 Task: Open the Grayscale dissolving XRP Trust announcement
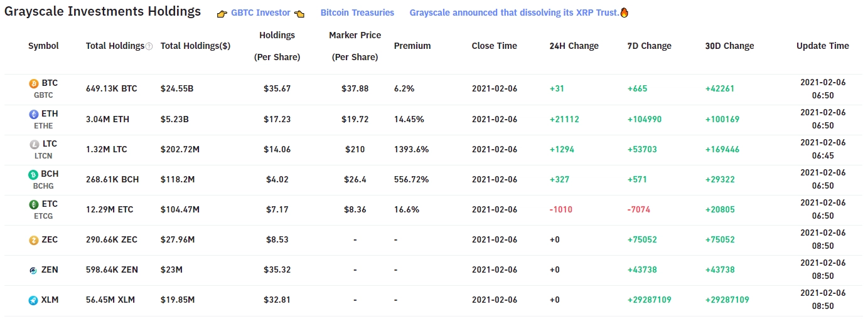tap(514, 13)
